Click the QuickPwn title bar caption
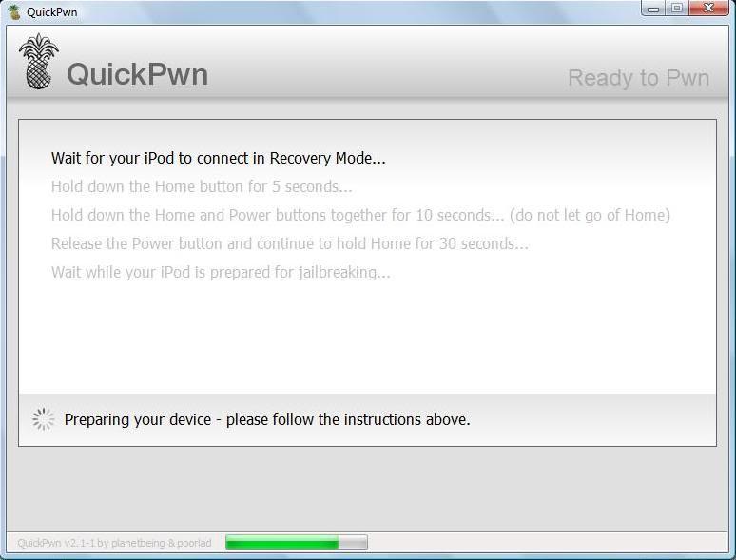This screenshot has height=560, width=736. click(52, 12)
